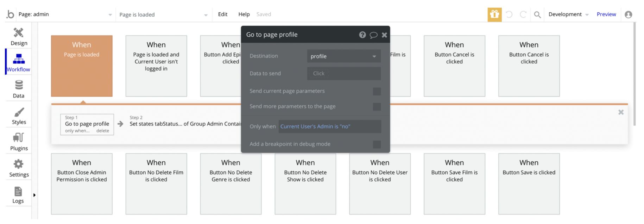Expand the Destination profile dropdown
The height and width of the screenshot is (224, 644).
[343, 56]
